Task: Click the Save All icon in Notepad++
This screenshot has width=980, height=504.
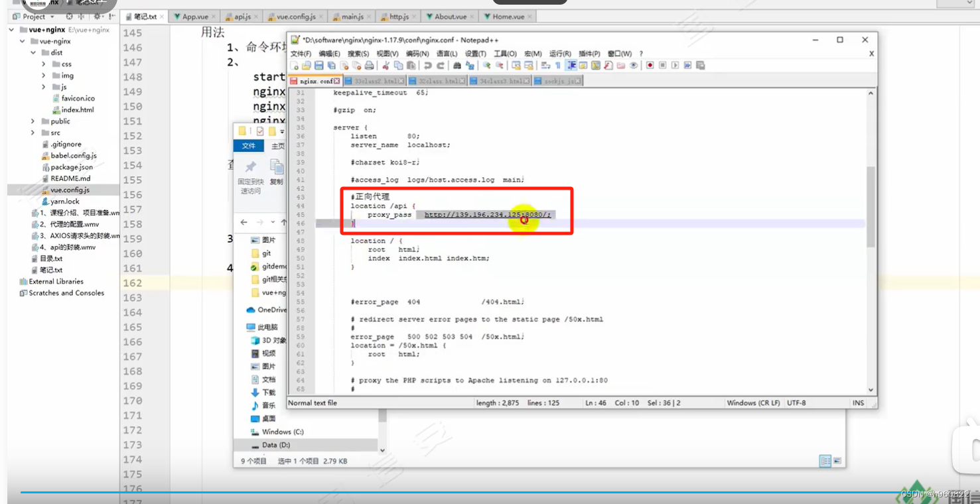Action: coord(331,65)
